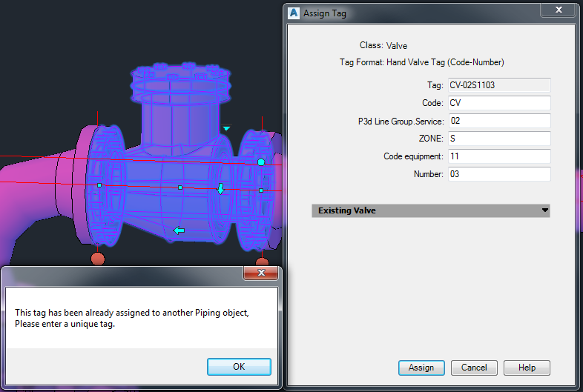Image resolution: width=583 pixels, height=392 pixels.
Task: Click the cyan left-arrow grip on valve
Action: [179, 230]
